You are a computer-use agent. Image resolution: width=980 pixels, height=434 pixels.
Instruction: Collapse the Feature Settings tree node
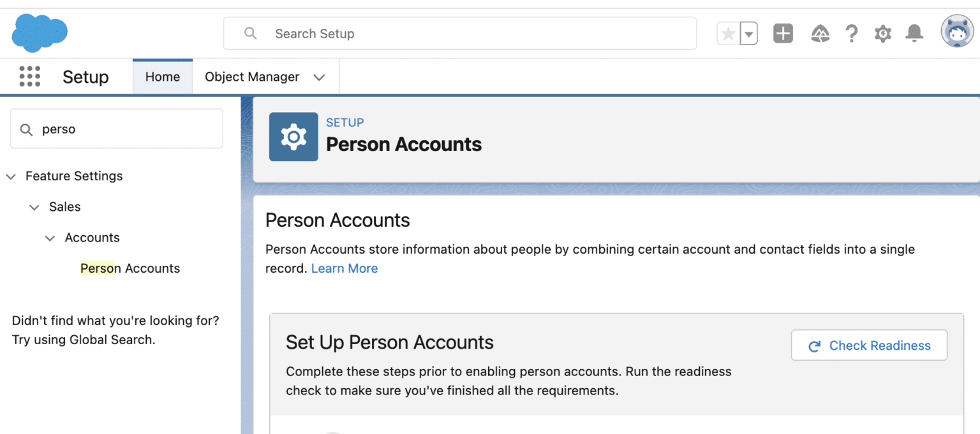point(10,176)
